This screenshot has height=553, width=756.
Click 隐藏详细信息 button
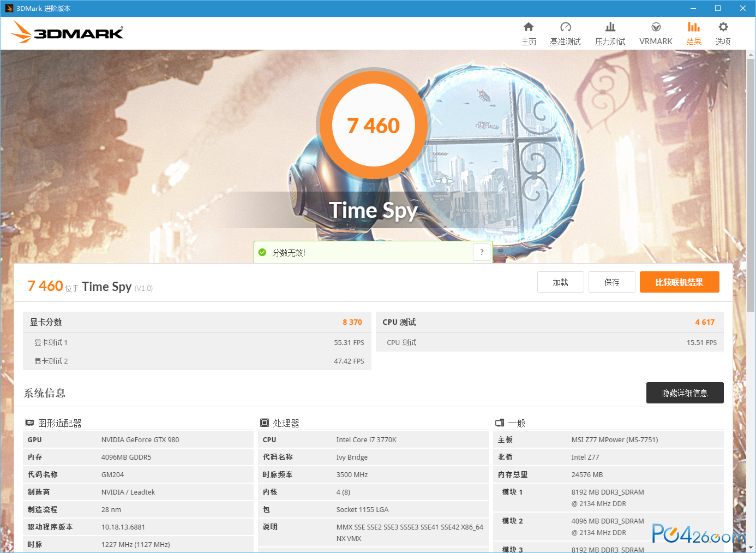point(685,393)
